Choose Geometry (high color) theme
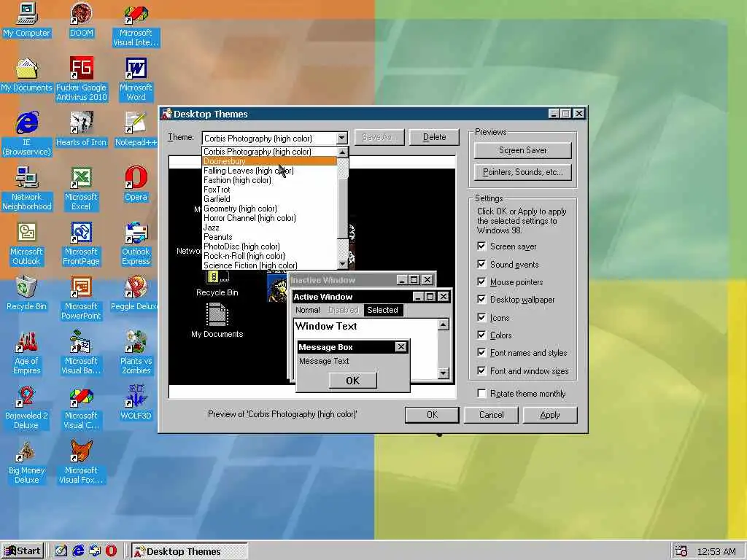The height and width of the screenshot is (560, 747). point(270,209)
